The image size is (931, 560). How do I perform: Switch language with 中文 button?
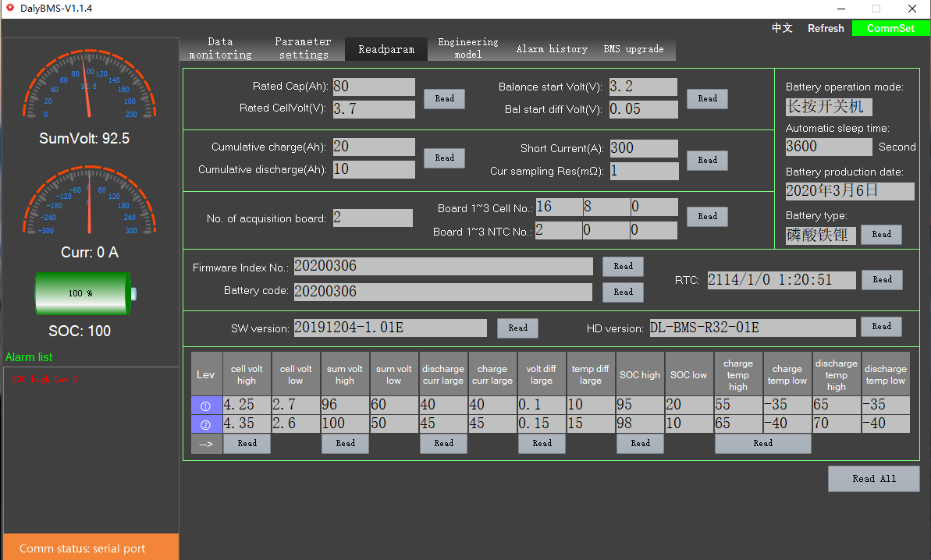tap(782, 28)
